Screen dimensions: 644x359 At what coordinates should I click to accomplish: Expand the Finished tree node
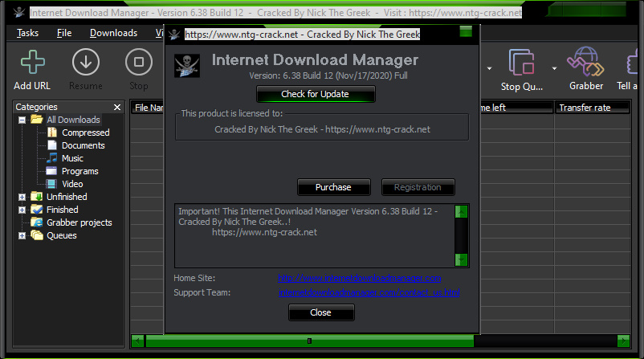click(x=22, y=210)
